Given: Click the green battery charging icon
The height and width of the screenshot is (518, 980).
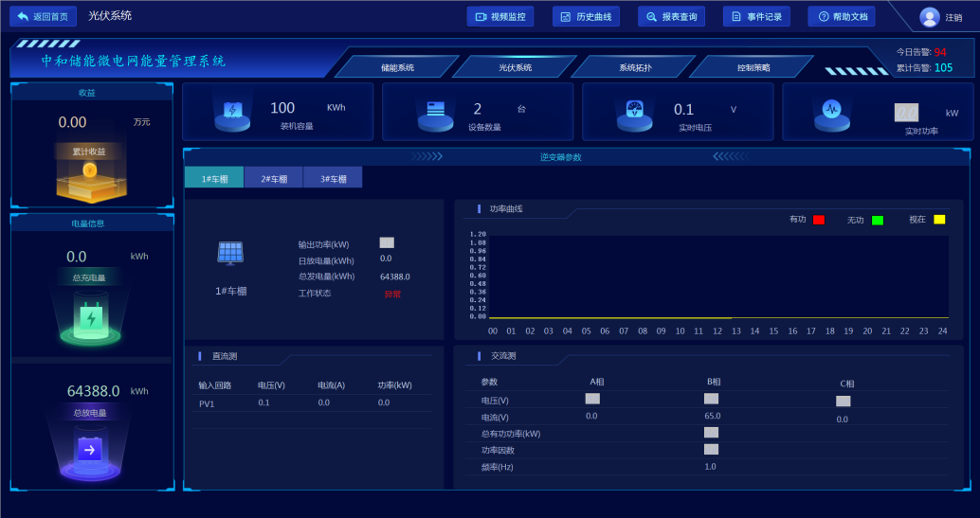Looking at the screenshot, I should coord(91,317).
